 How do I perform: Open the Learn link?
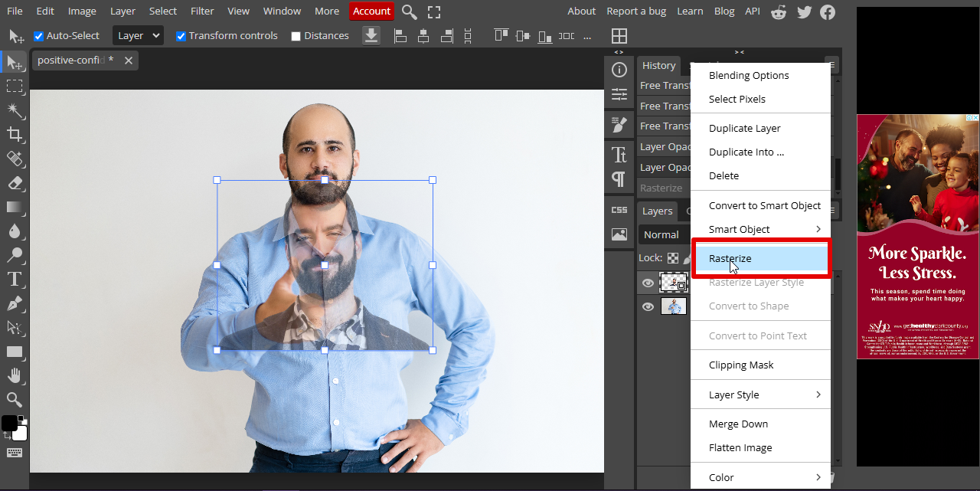pos(690,11)
